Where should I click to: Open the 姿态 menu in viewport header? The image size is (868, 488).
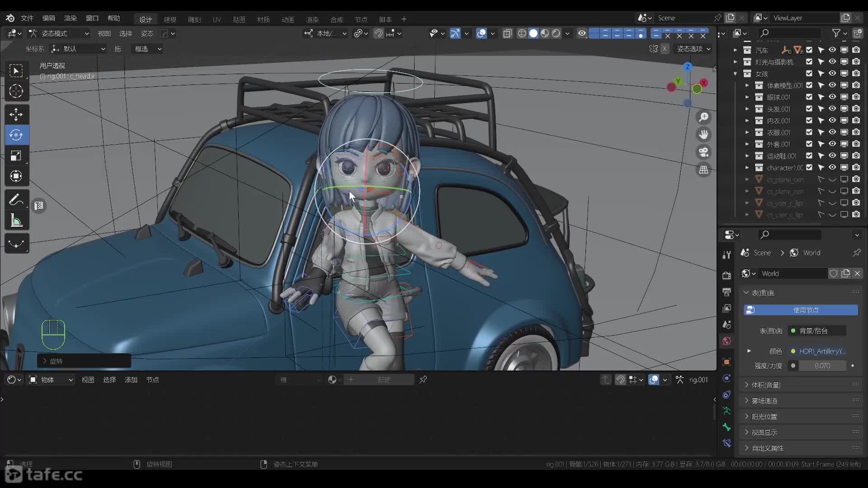coord(147,33)
